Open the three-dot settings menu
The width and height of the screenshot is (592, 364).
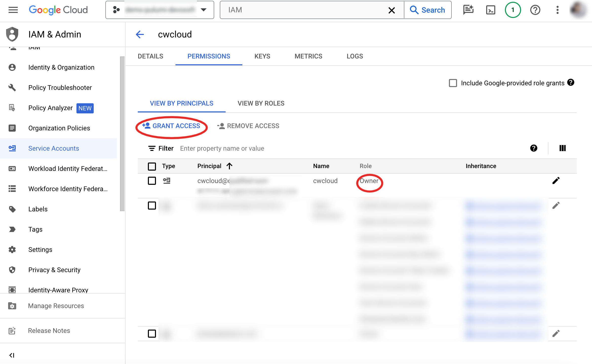[x=557, y=10]
